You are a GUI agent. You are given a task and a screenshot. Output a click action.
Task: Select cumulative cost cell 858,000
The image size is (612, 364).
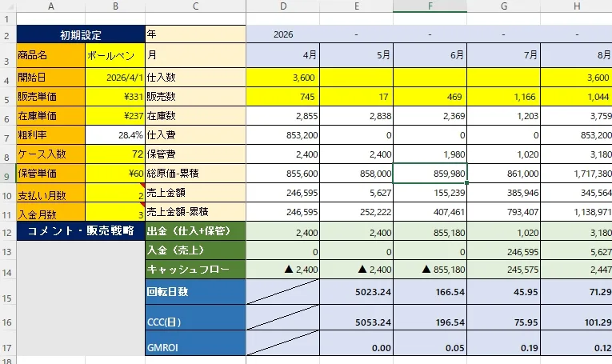[356, 174]
